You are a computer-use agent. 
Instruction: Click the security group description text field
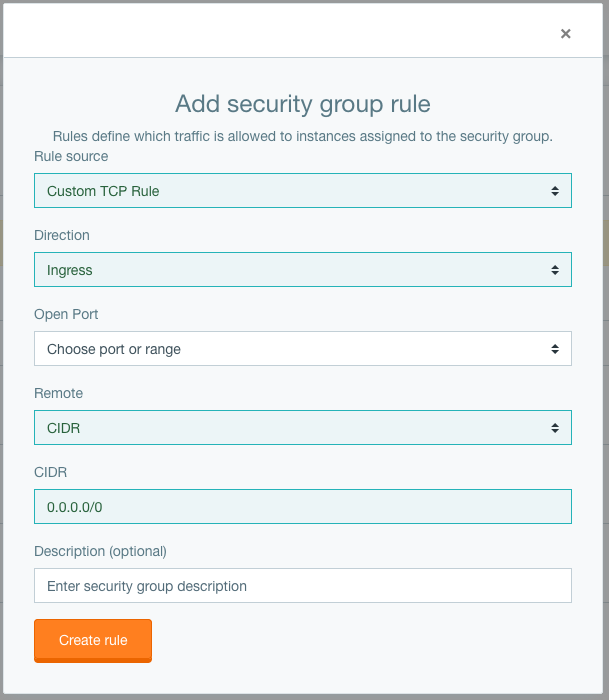(x=303, y=586)
